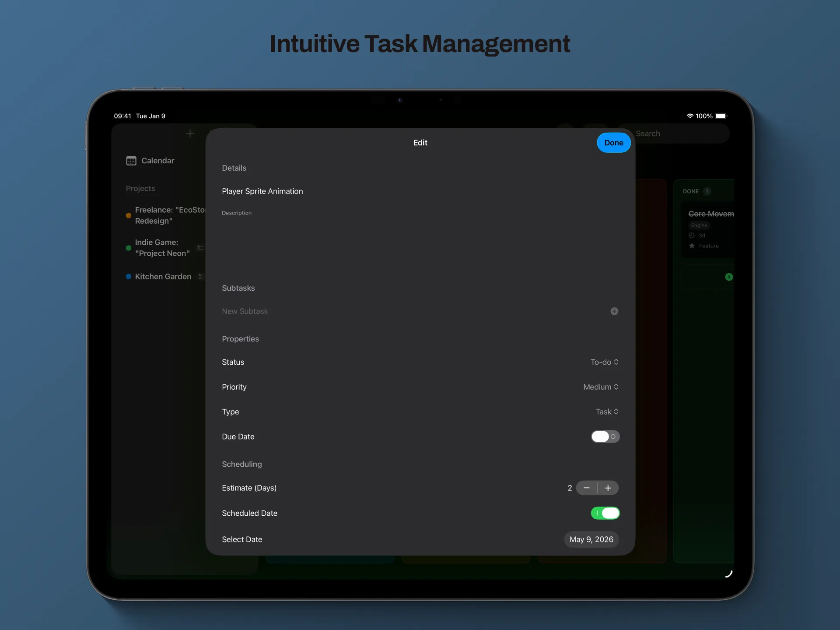Open the Status To-do dropdown
The image size is (840, 630).
tap(604, 362)
